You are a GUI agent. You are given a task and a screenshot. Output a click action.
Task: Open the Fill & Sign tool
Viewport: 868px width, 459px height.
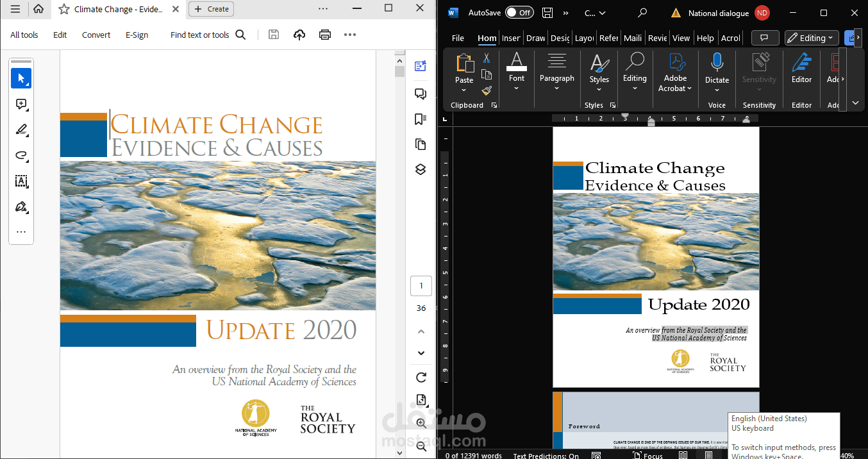21,206
